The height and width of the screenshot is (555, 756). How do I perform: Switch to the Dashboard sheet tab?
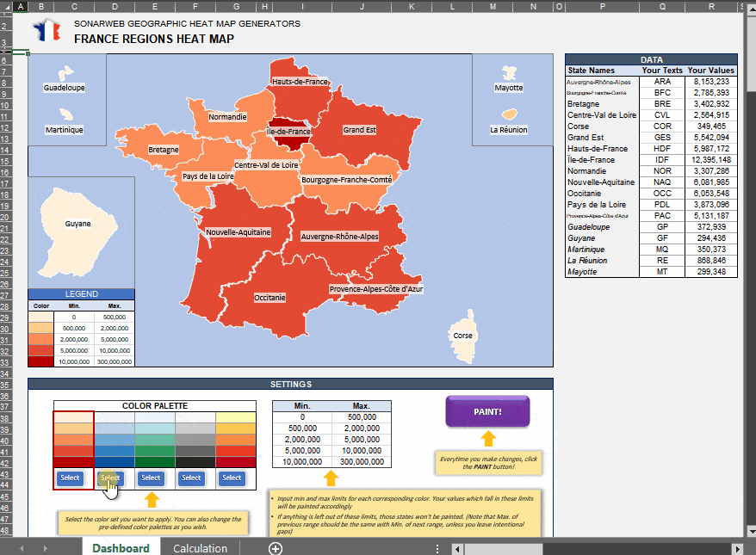tap(121, 548)
